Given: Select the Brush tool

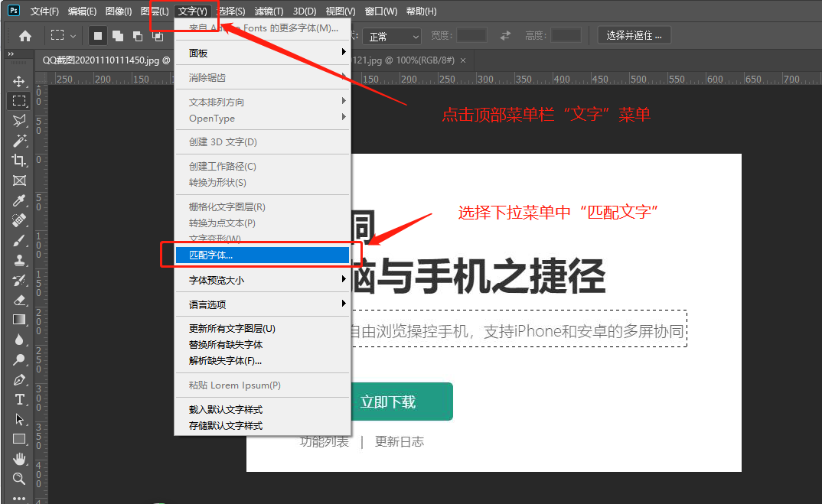Looking at the screenshot, I should point(19,240).
